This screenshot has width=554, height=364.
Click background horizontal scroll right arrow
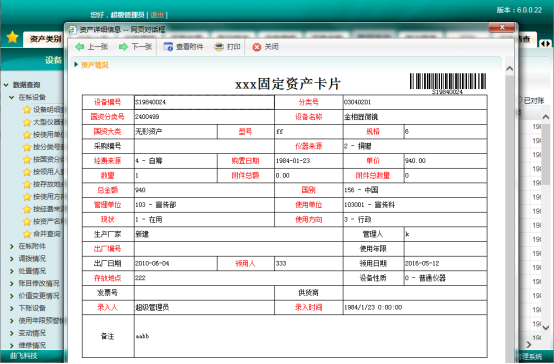529,344
